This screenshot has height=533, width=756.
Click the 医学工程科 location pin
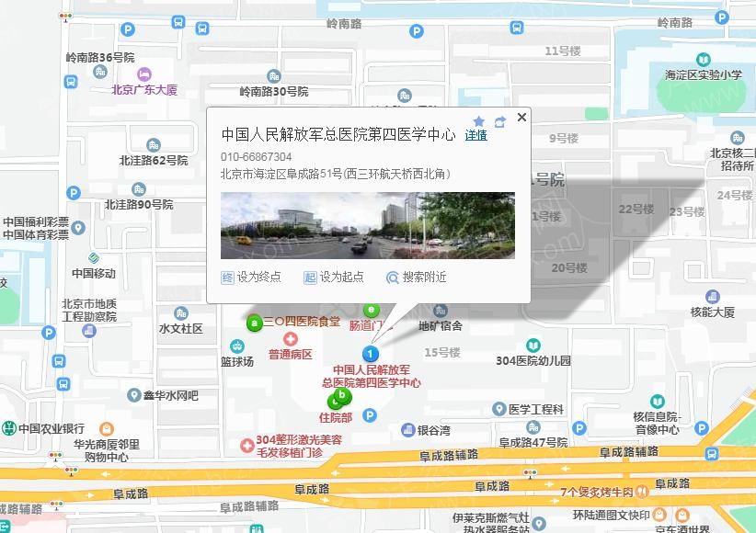pyautogui.click(x=499, y=409)
